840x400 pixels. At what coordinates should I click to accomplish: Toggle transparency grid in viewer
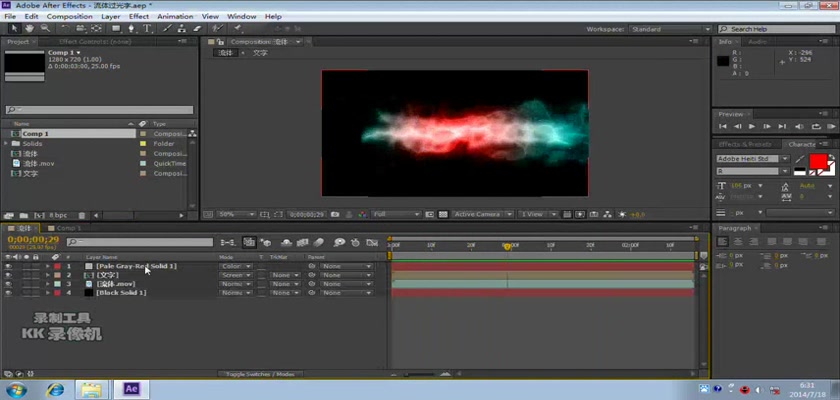(x=443, y=214)
